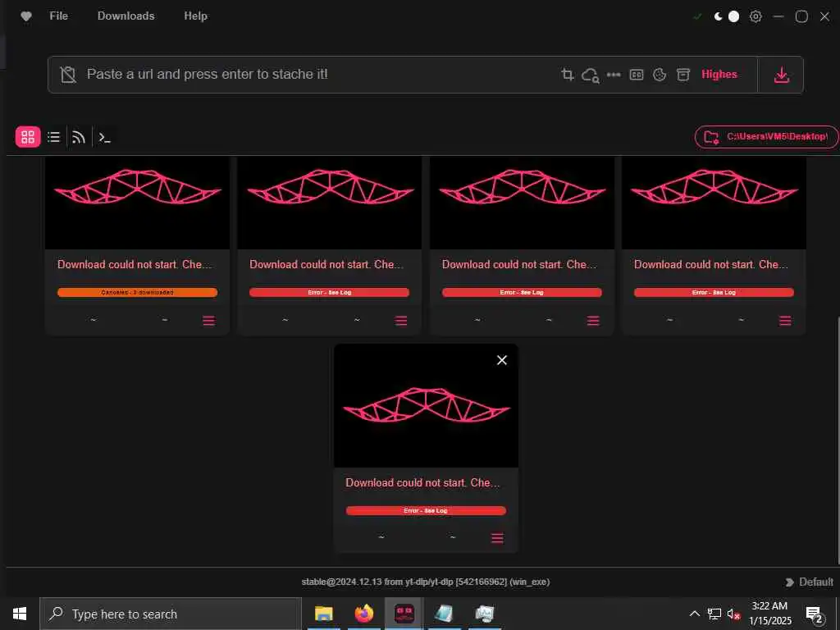Click the vertical scrollbar of the downloads list
Viewport: 840px width, 630px height.
(838, 440)
